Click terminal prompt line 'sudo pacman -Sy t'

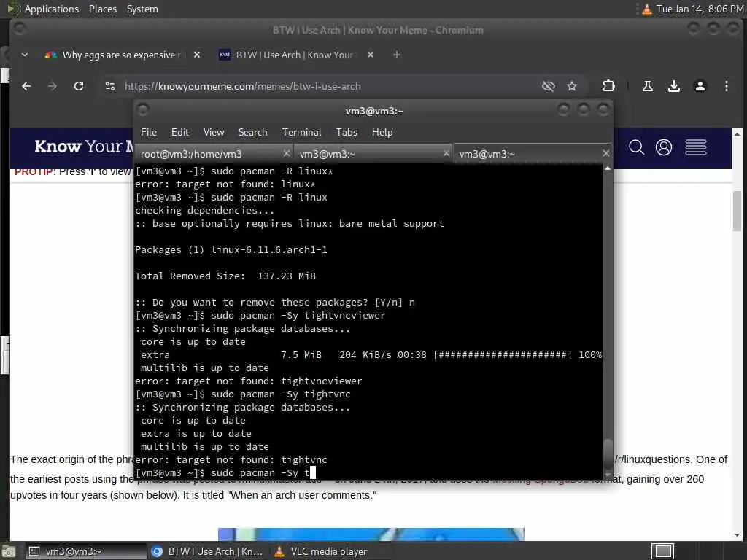pyautogui.click(x=225, y=472)
